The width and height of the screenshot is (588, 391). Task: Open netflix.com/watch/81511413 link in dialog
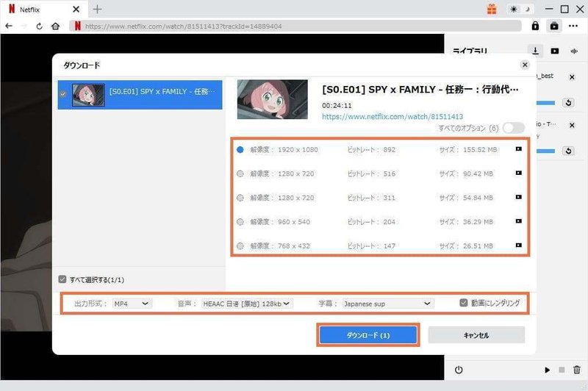click(392, 117)
